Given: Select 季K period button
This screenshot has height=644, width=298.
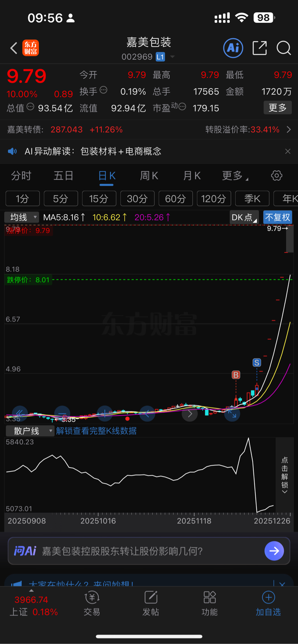Looking at the screenshot, I should pos(252,199).
